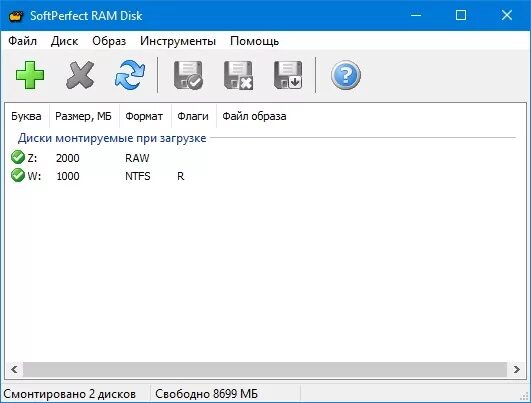
Task: Click floppy icon with X mark
Action: coord(238,75)
